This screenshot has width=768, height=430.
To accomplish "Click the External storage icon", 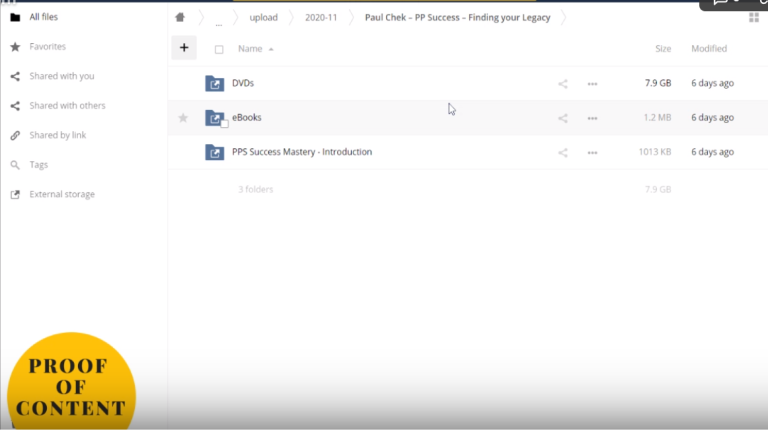I will pyautogui.click(x=15, y=194).
